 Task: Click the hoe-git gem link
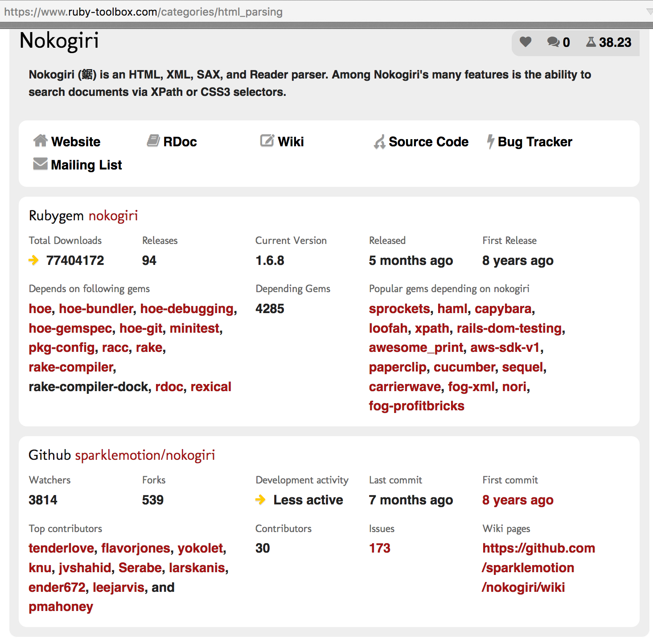point(141,329)
